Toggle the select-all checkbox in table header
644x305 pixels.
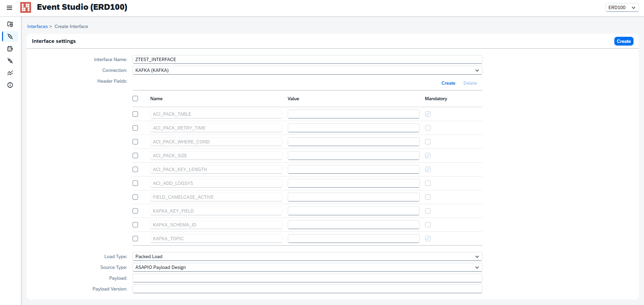[x=135, y=99]
